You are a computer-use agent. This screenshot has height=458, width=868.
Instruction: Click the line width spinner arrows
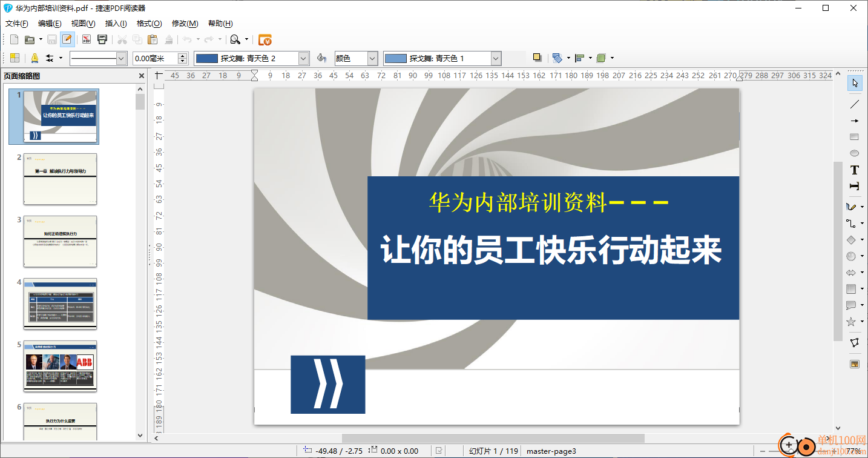(183, 58)
